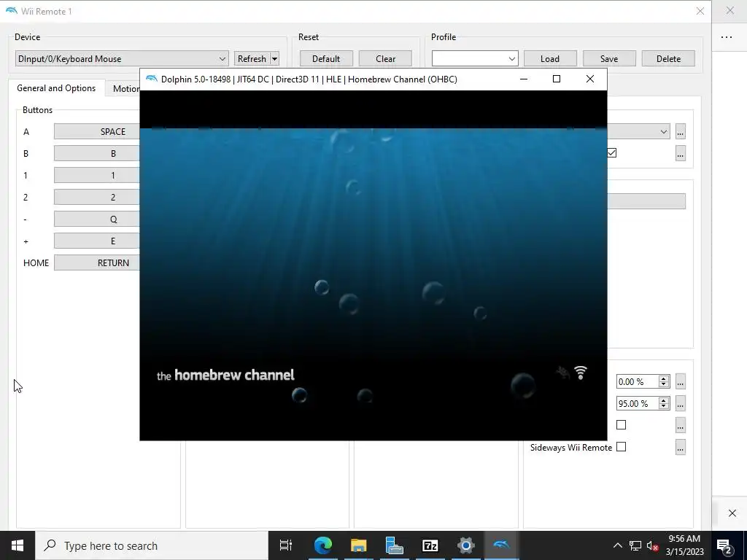Click the 95.00 % value field
747x560 pixels.
(638, 403)
